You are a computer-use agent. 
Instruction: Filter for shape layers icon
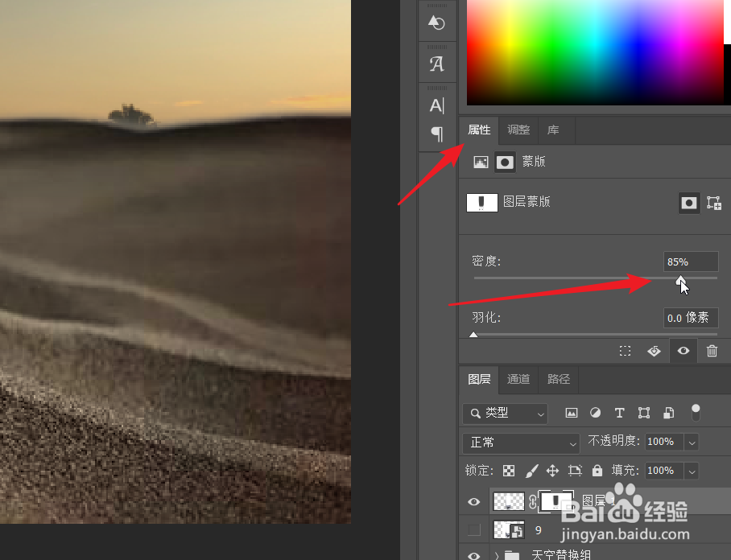pyautogui.click(x=644, y=413)
